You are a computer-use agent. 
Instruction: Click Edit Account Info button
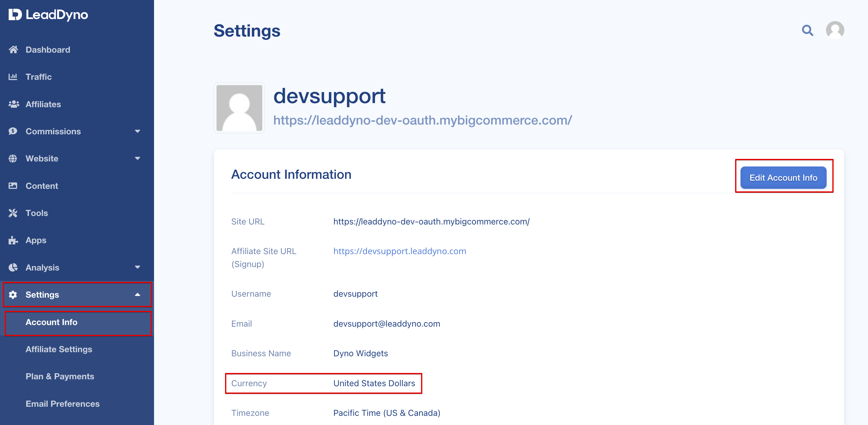click(x=783, y=178)
